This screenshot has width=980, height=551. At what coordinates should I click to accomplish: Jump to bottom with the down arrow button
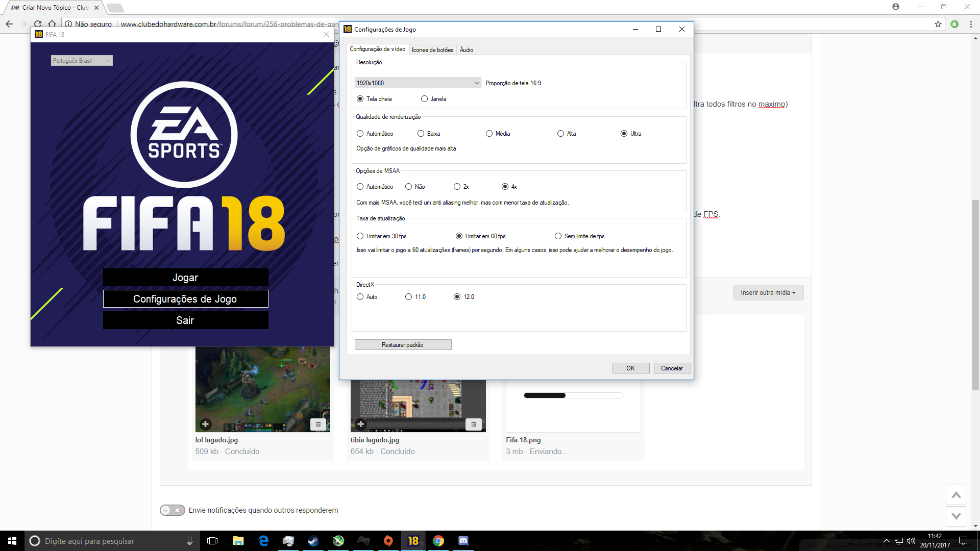click(x=956, y=516)
